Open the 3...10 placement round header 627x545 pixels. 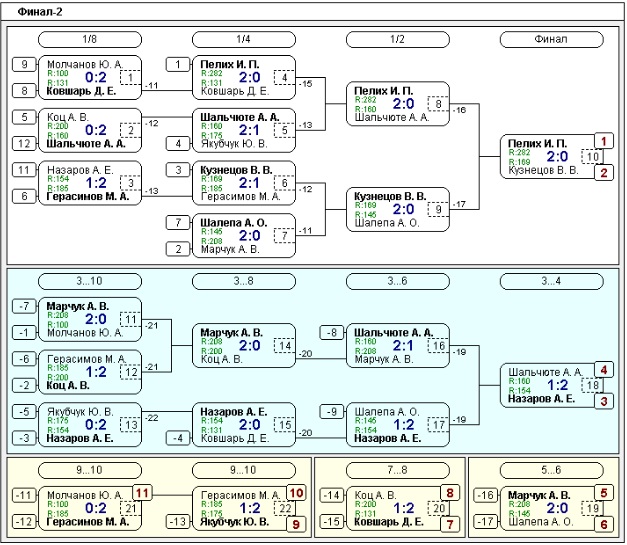pyautogui.click(x=90, y=281)
